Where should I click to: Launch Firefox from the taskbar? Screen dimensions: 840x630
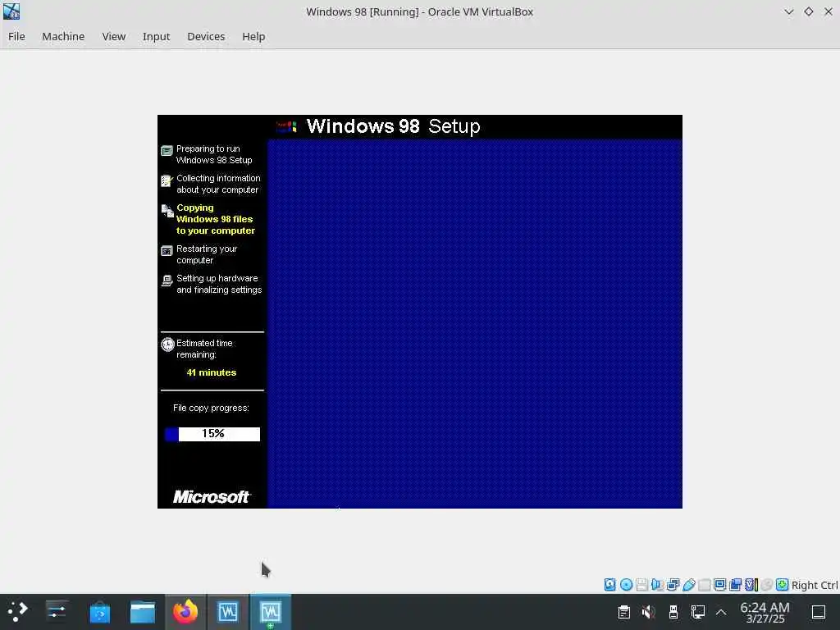(185, 611)
